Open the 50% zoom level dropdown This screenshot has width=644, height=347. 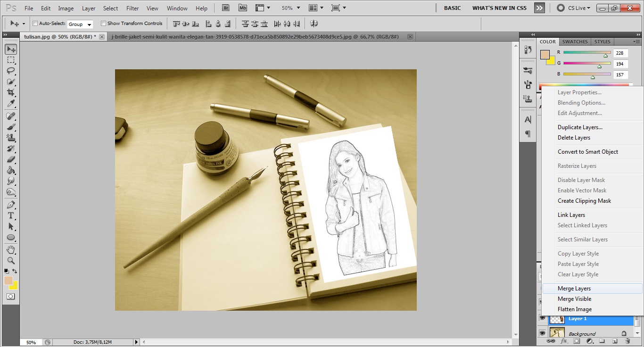(x=289, y=8)
